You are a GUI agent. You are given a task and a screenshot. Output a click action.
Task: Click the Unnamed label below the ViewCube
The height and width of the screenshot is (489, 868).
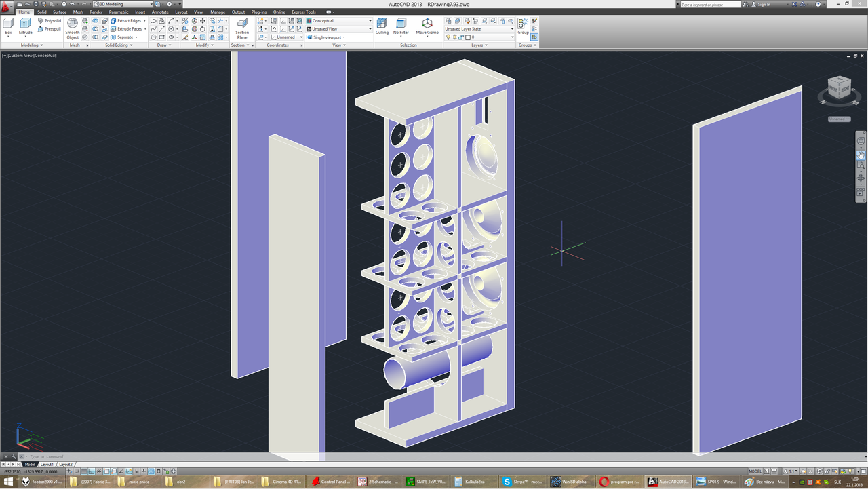[x=839, y=119]
